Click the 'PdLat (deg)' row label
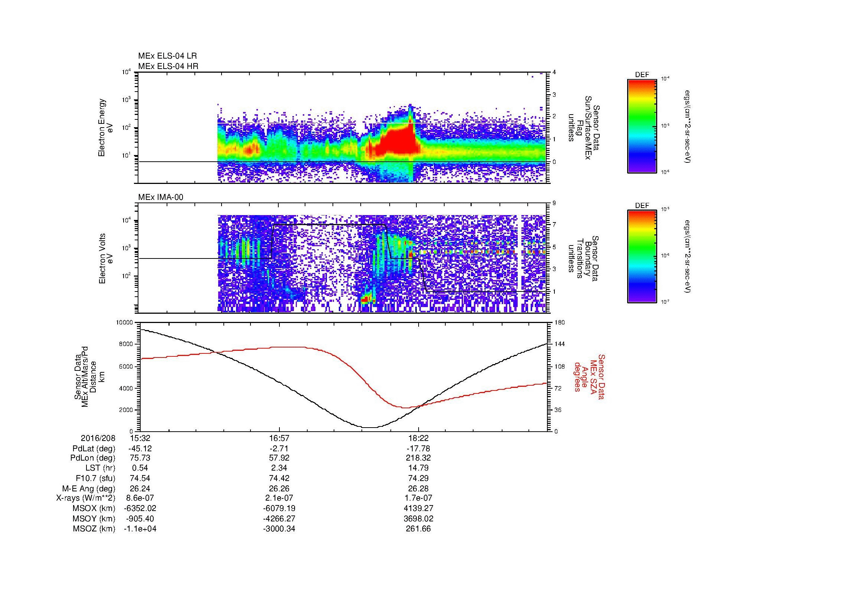868x613 pixels. (94, 449)
